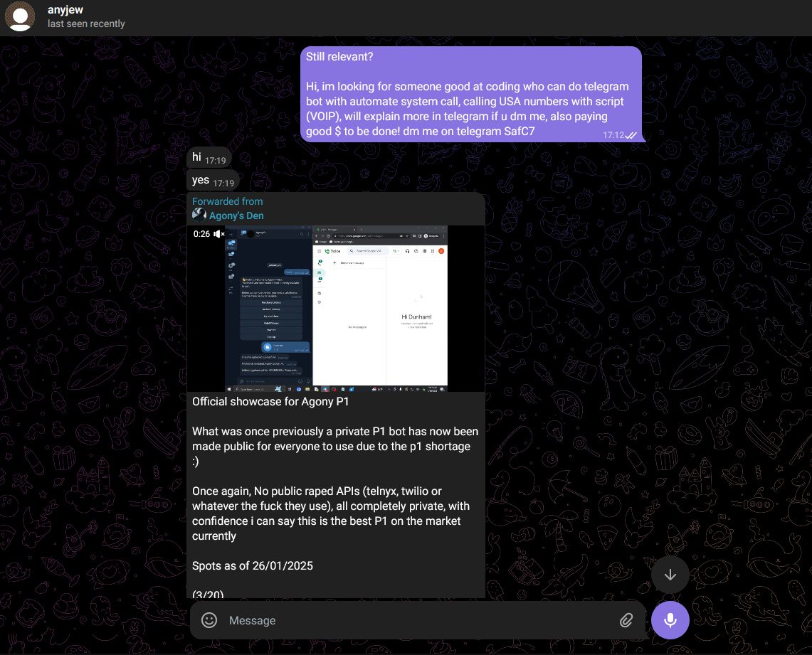Click the anyjew contact name
Viewport: 812px width, 655px height.
pos(65,10)
